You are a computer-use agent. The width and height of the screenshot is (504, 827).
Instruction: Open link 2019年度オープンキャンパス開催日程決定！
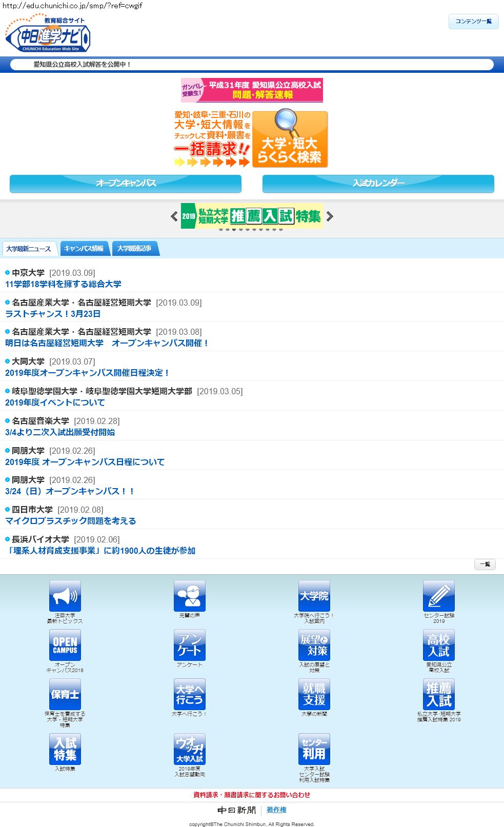pos(88,373)
